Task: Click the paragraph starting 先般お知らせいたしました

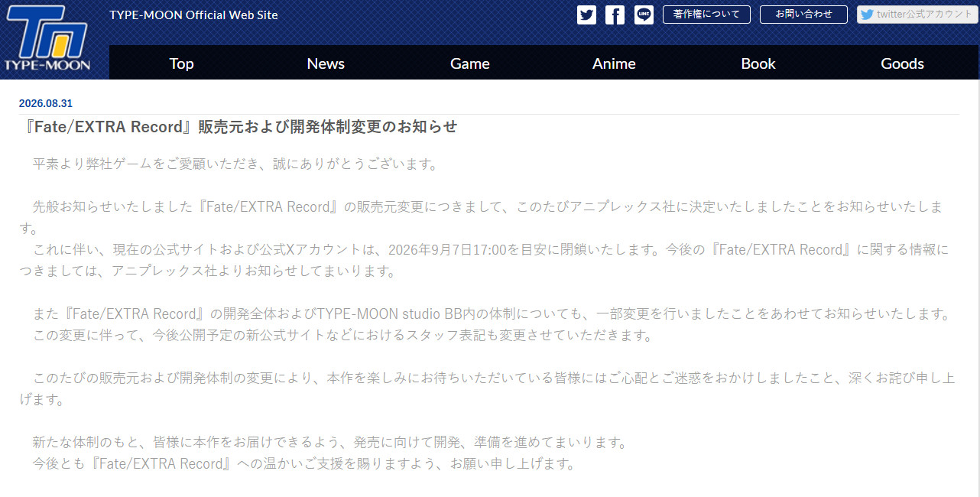Action: click(482, 217)
